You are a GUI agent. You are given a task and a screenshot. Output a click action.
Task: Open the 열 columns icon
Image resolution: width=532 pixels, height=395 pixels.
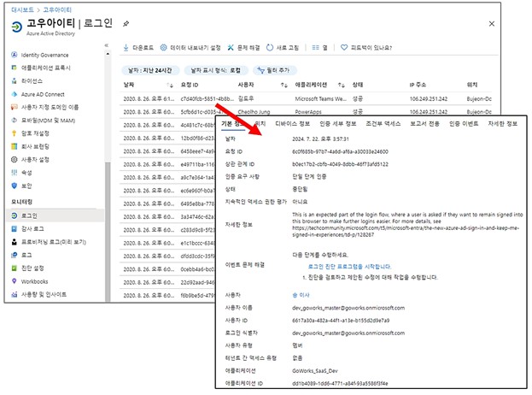coord(314,48)
